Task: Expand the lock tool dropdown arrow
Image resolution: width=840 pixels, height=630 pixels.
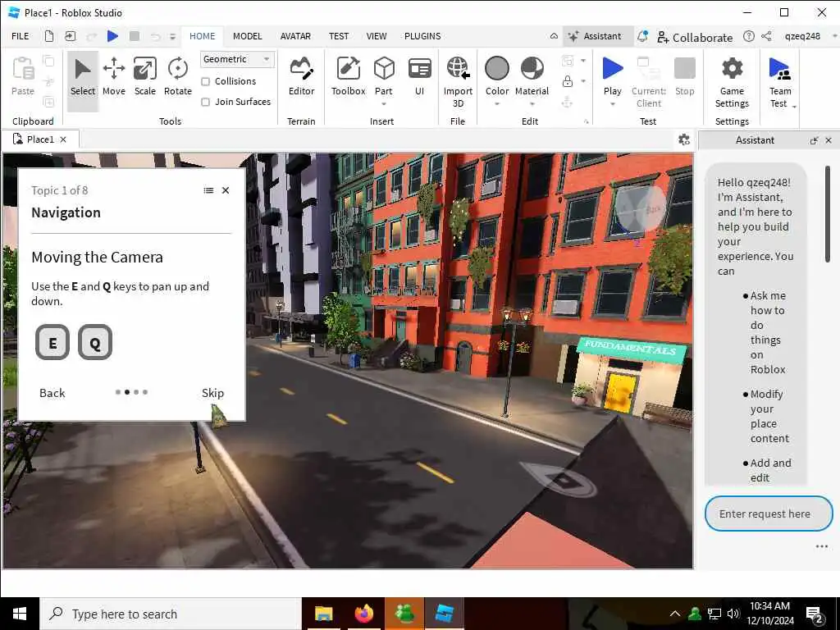Action: click(x=583, y=81)
